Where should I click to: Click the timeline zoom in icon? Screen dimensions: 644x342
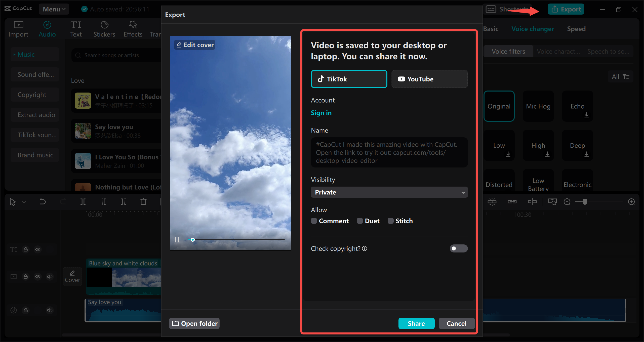[x=631, y=202]
